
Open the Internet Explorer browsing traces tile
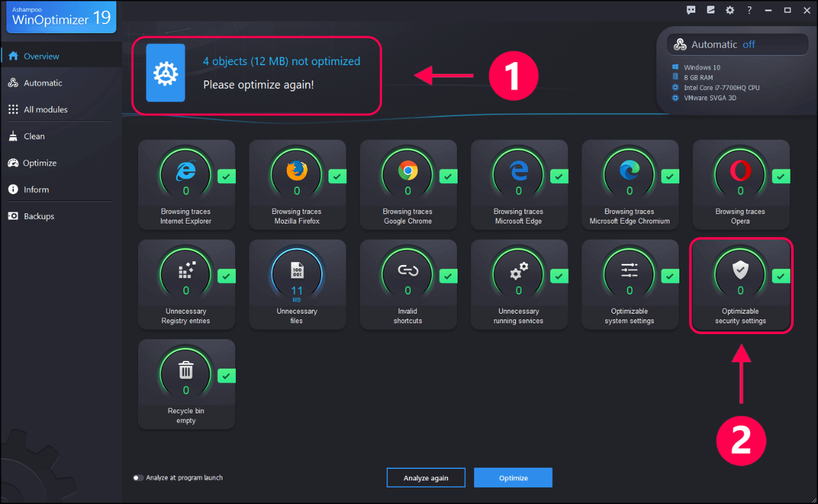(x=186, y=185)
